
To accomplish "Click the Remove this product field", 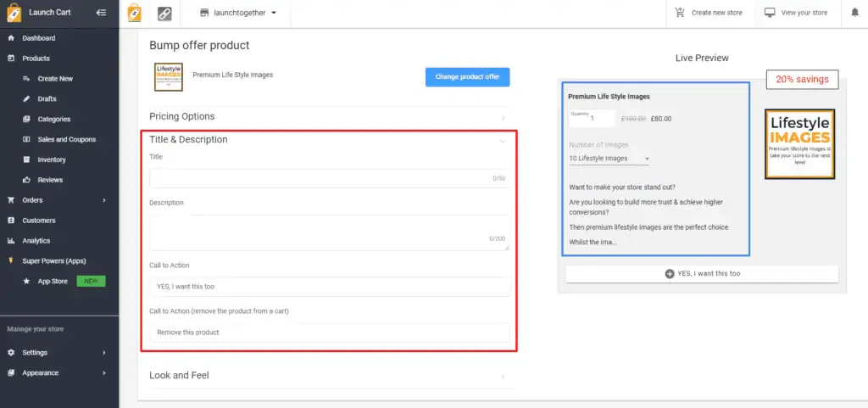I will [330, 333].
